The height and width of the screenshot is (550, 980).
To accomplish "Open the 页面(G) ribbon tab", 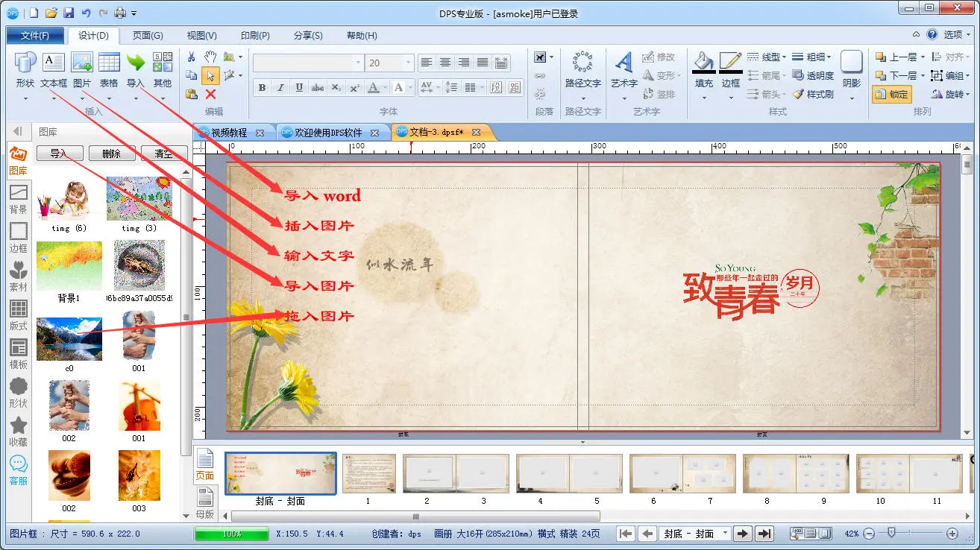I will (148, 36).
